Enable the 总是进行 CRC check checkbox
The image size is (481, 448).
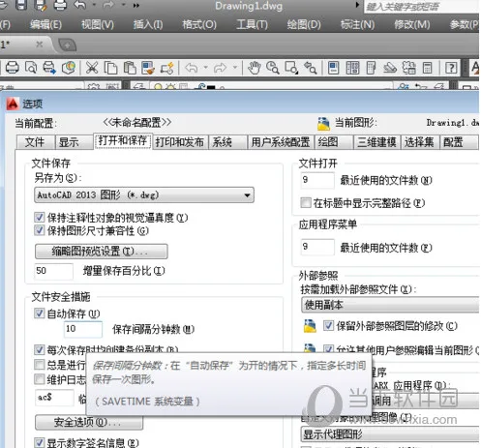(x=39, y=365)
